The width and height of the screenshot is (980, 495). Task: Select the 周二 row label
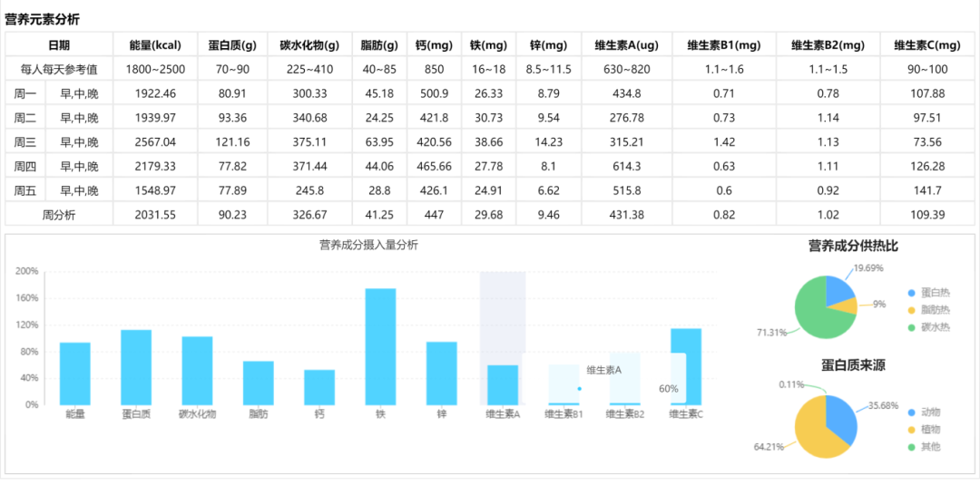click(x=25, y=118)
